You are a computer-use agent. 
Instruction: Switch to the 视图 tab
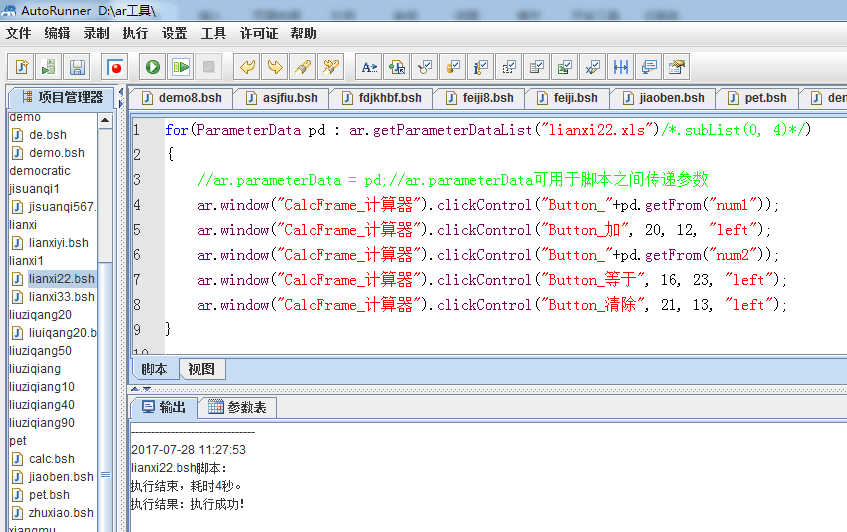[201, 369]
